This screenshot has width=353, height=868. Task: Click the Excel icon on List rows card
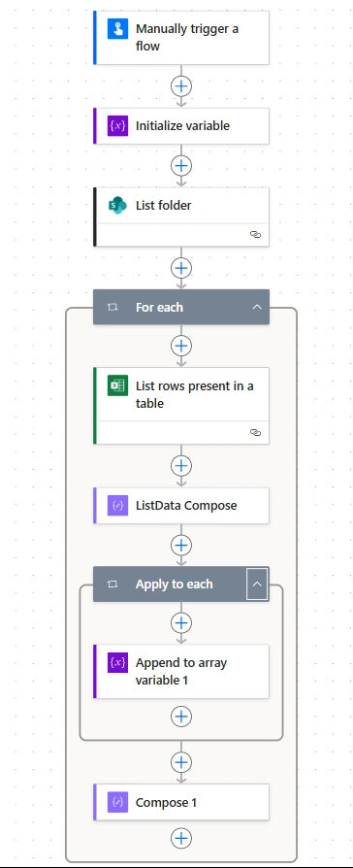[117, 385]
